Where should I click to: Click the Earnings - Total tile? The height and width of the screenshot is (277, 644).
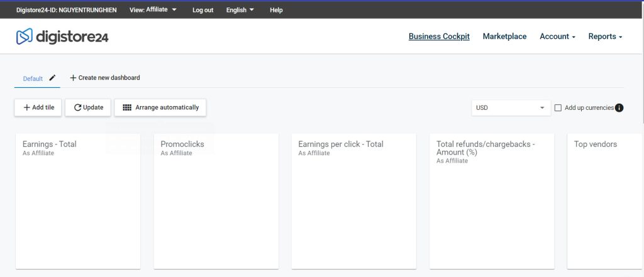[x=77, y=201]
